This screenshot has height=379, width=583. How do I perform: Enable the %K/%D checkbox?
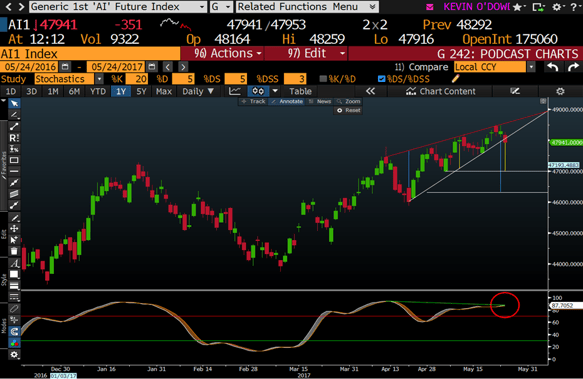pos(323,79)
